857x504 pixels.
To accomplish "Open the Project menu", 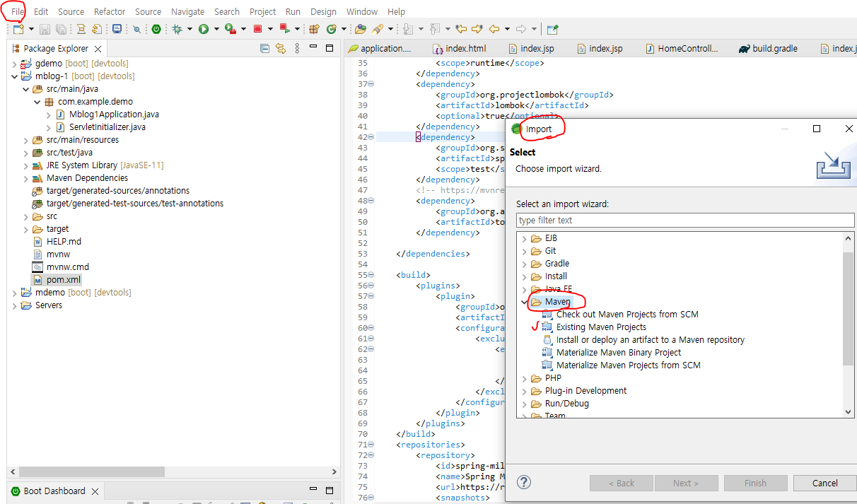I will point(263,11).
